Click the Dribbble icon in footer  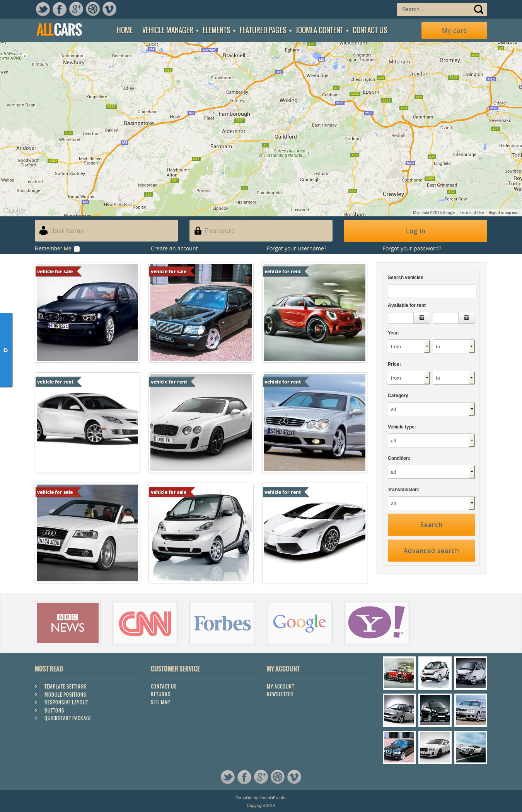coord(278,777)
